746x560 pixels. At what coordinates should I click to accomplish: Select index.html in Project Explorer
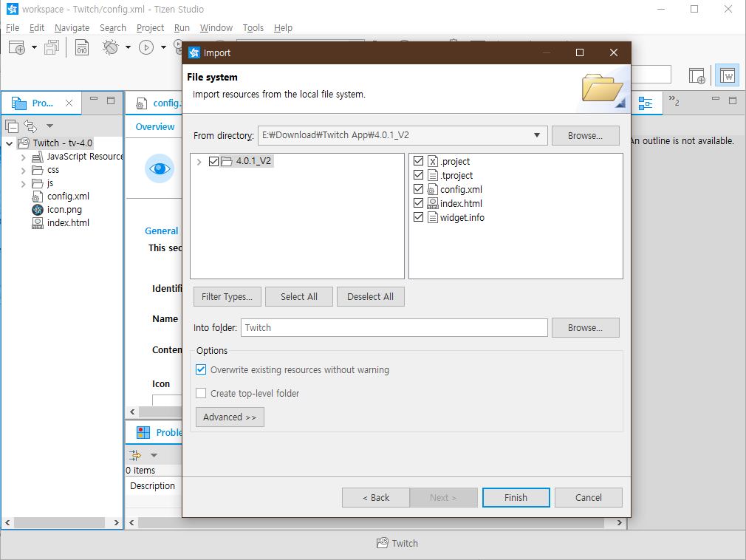[61, 223]
